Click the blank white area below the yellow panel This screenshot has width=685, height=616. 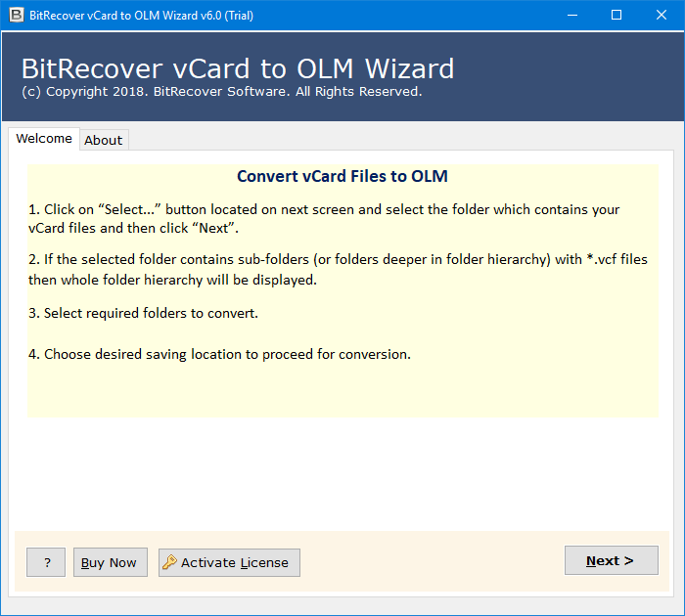342,473
